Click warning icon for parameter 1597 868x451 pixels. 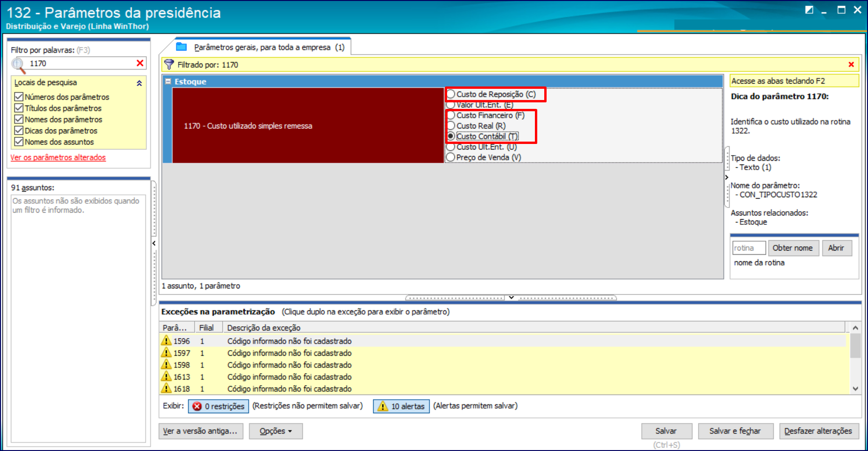click(x=166, y=352)
